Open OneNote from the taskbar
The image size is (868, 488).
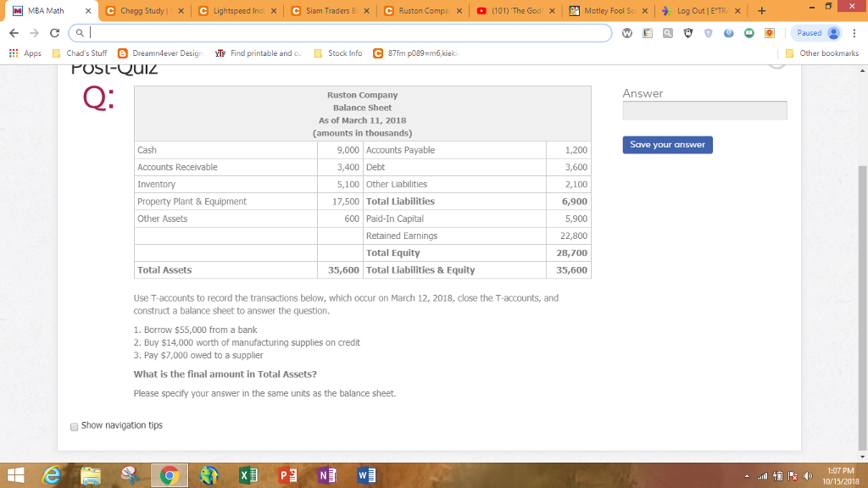[326, 475]
